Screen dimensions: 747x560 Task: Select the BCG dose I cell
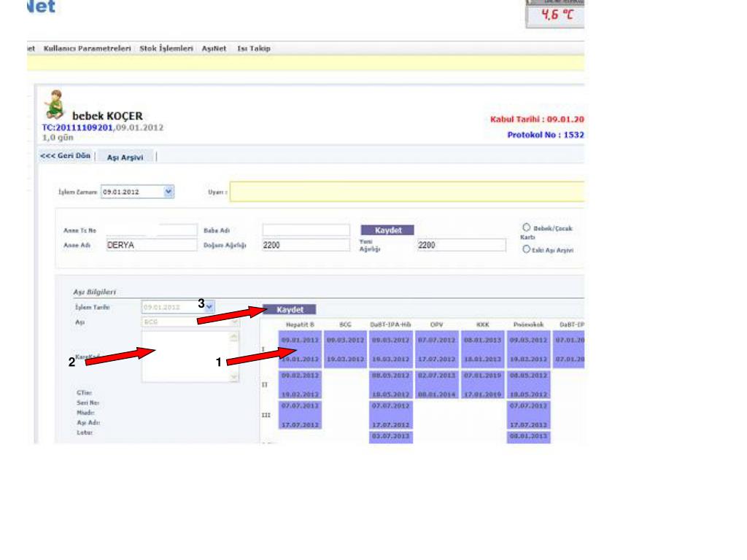[345, 349]
